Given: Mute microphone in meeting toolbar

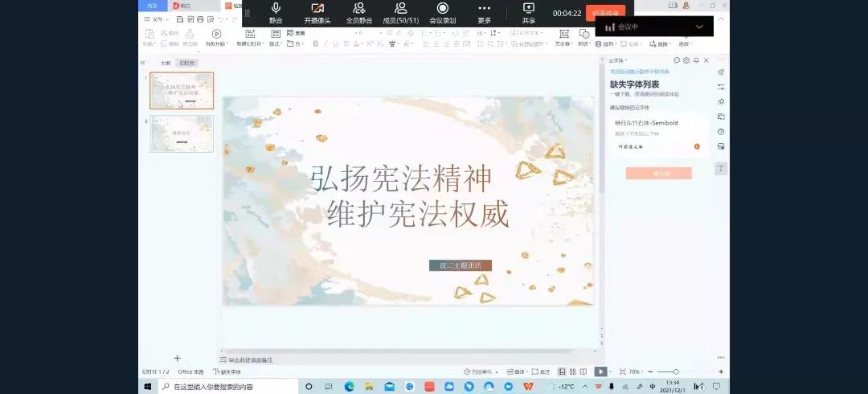Looking at the screenshot, I should 276,12.
